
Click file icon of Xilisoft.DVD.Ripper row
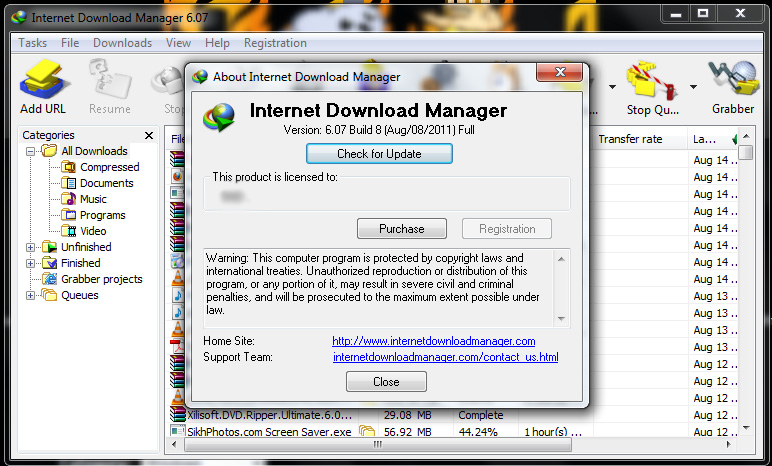[x=177, y=415]
